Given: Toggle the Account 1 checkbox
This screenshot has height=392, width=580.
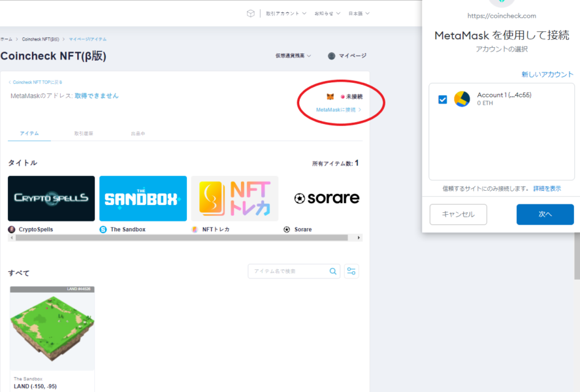Looking at the screenshot, I should point(443,99).
